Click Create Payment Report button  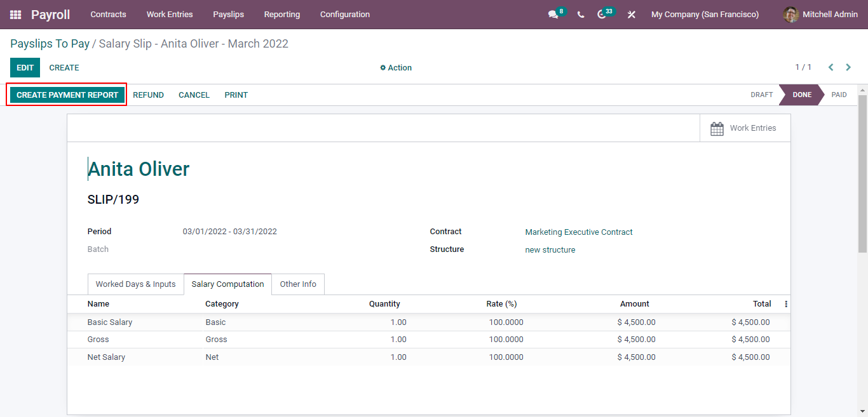tap(67, 95)
